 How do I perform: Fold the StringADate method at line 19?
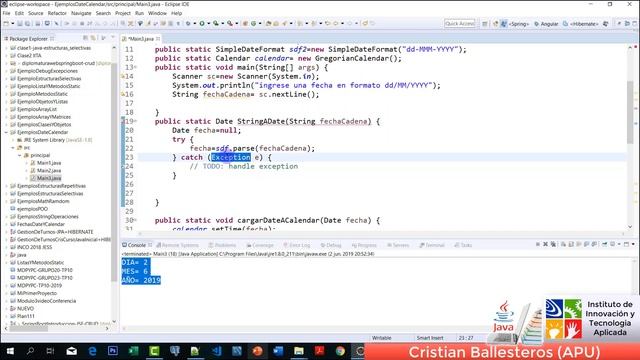(136, 121)
